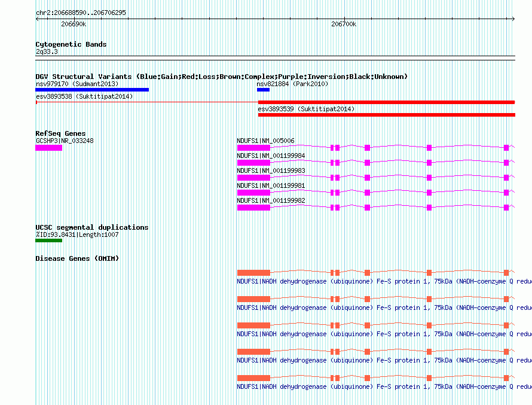Image resolution: width=532 pixels, height=405 pixels.
Task: Click the NDUFS1|NM_001199981 transcript label
Action: pos(271,185)
